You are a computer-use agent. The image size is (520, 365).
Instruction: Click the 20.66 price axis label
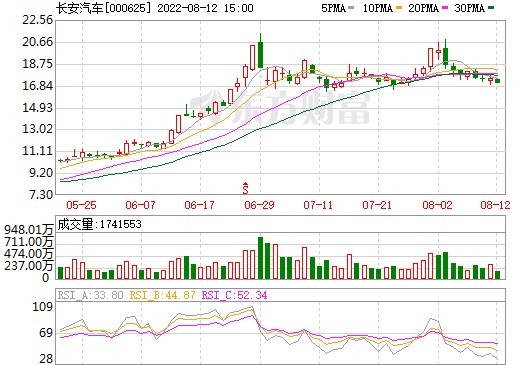click(38, 42)
